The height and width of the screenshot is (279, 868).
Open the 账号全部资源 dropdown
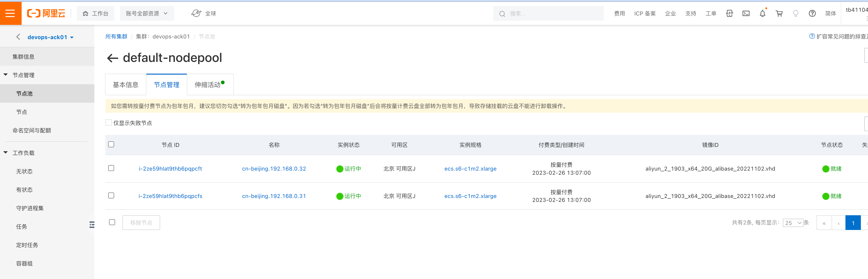point(147,14)
